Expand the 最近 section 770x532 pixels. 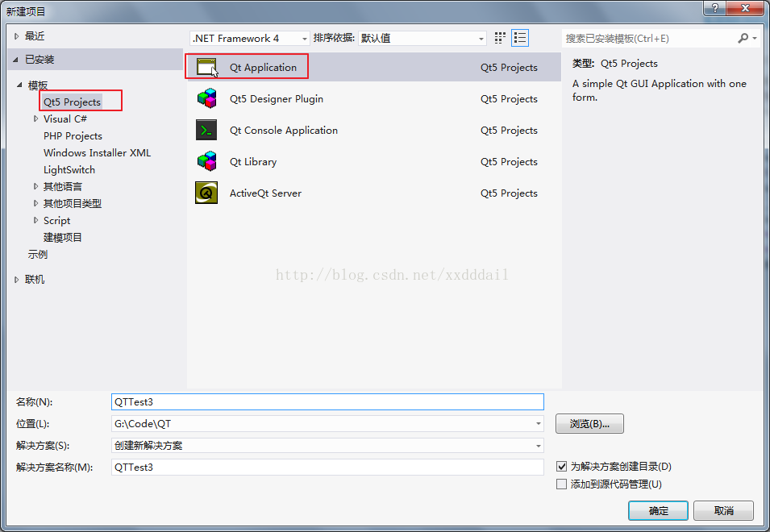[17, 36]
